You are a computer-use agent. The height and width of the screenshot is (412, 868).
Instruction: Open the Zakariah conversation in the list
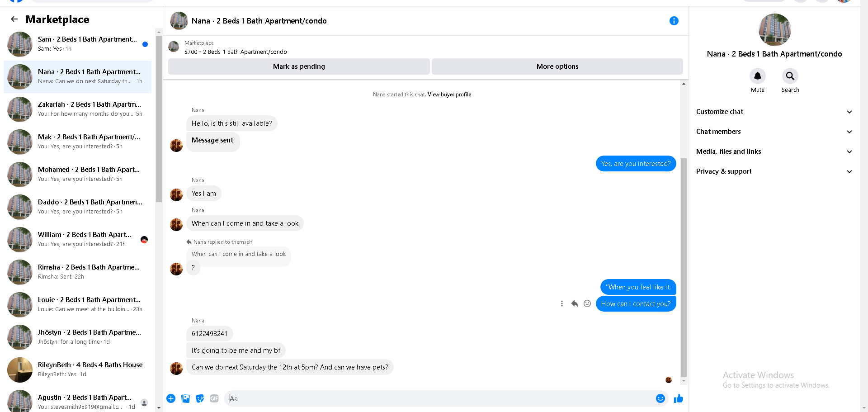pos(78,109)
